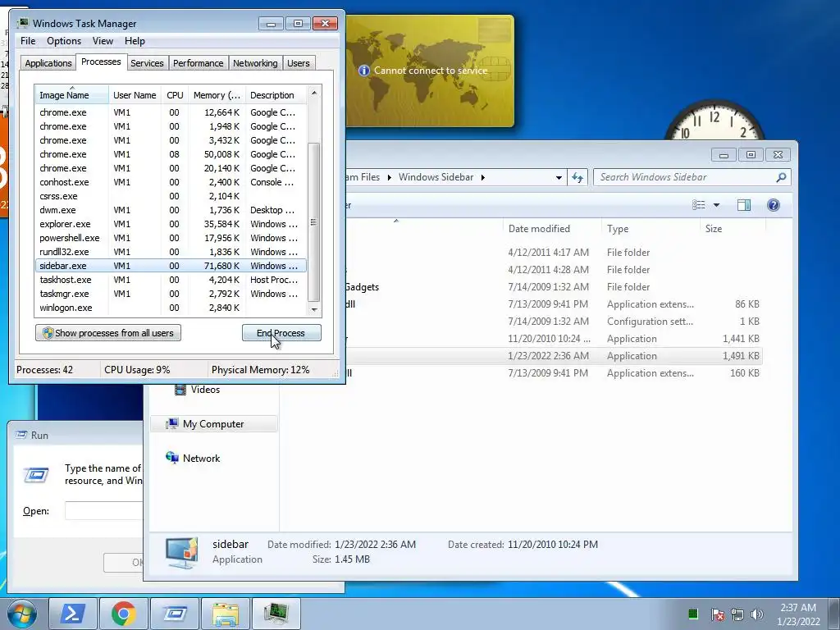Click the search magnifier in Explorer
The width and height of the screenshot is (840, 630).
click(781, 177)
